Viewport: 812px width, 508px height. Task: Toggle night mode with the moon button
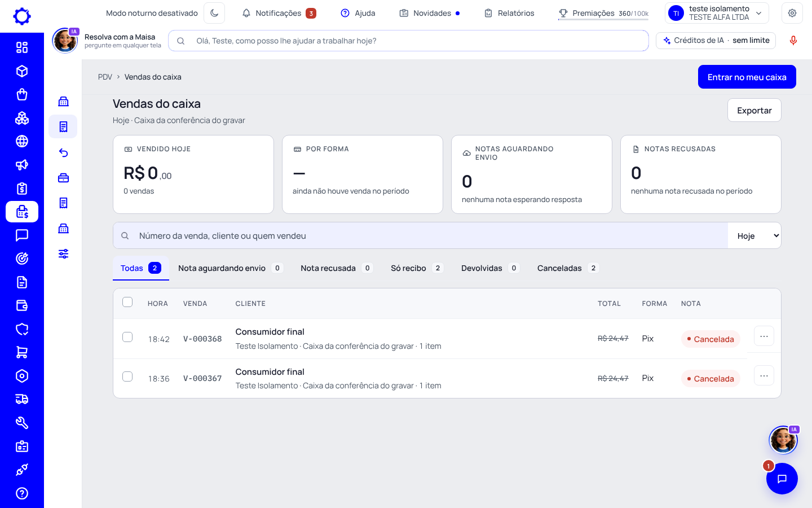coord(214,13)
